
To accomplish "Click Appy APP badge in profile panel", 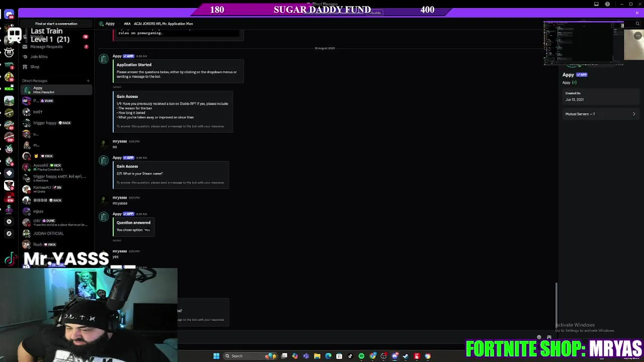I will click(x=582, y=74).
